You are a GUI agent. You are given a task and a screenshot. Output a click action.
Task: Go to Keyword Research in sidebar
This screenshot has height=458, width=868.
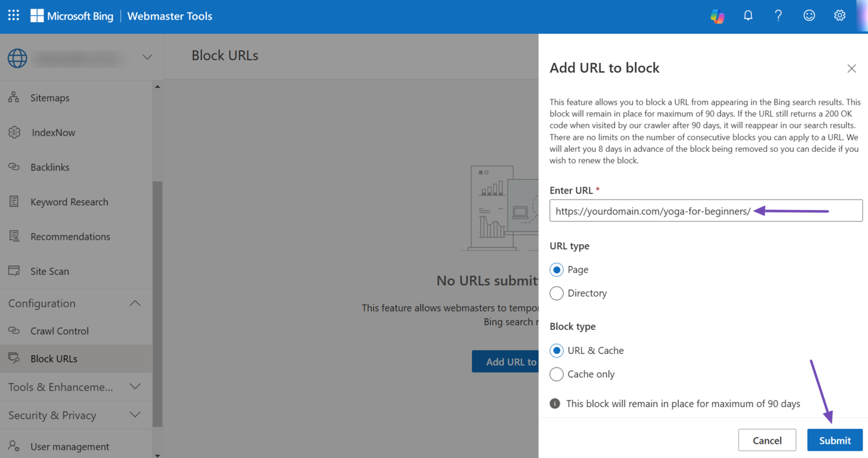tap(69, 202)
